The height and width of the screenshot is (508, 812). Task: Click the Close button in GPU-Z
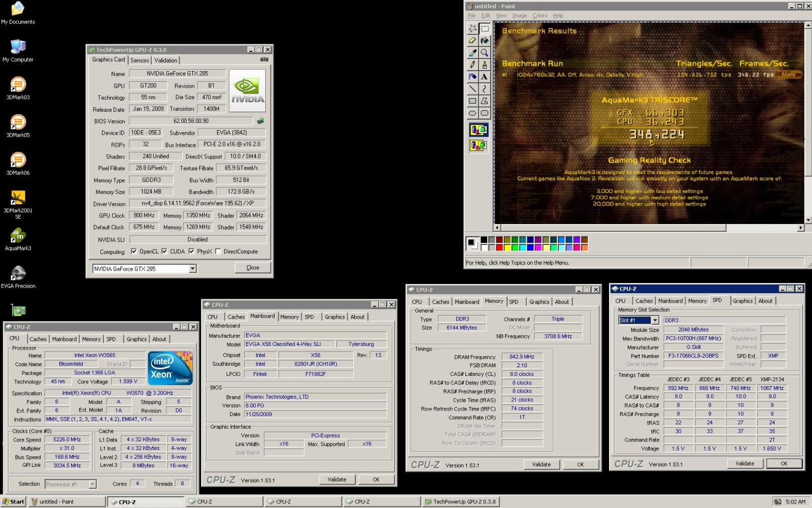(253, 268)
